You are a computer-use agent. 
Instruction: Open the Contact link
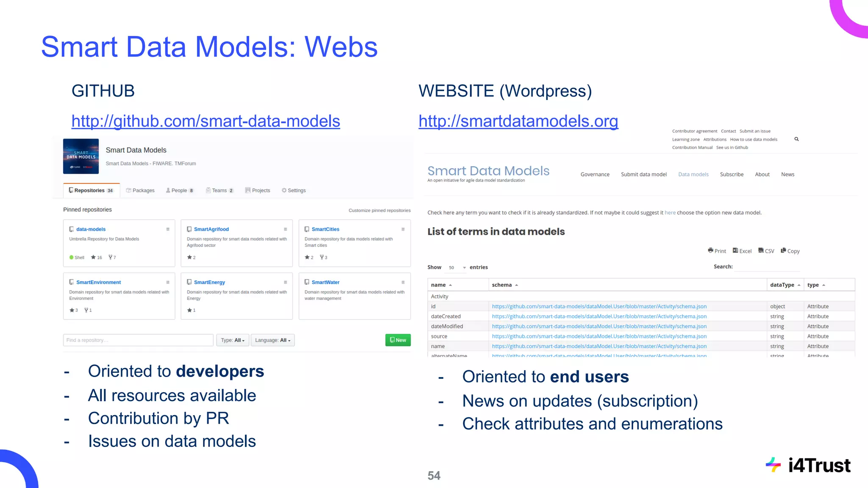coord(729,131)
